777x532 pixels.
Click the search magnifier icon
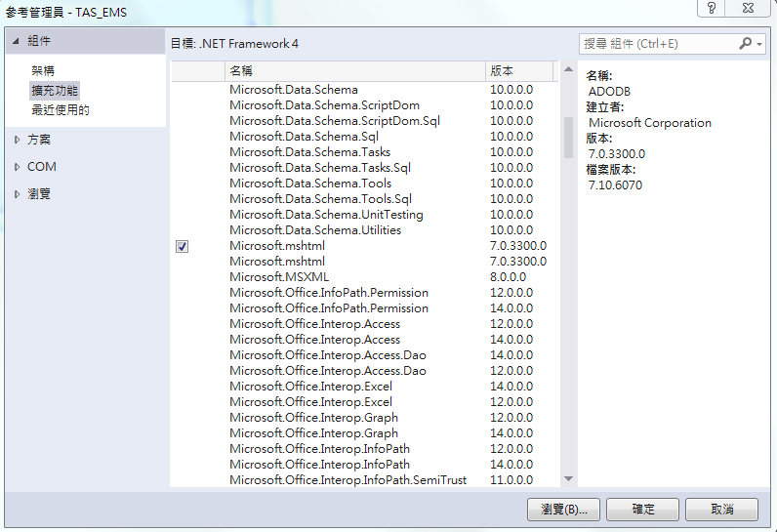745,44
